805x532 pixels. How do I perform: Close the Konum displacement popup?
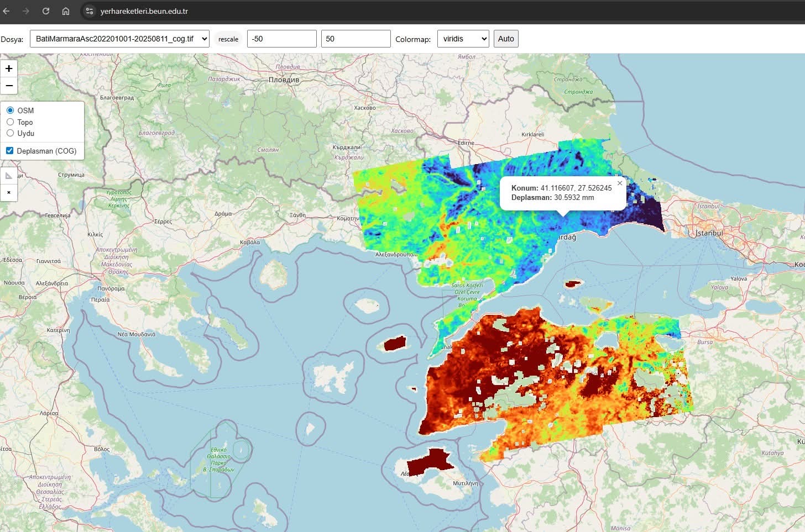pyautogui.click(x=620, y=183)
